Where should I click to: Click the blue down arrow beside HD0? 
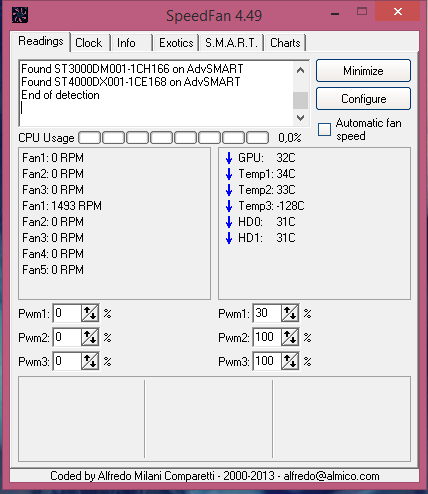[229, 222]
